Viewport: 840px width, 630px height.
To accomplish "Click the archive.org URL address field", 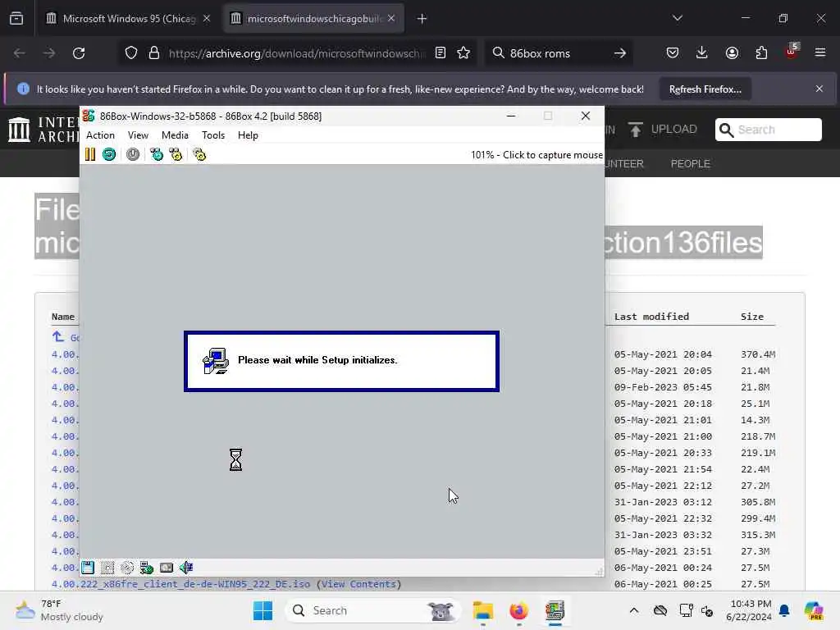I will point(297,53).
